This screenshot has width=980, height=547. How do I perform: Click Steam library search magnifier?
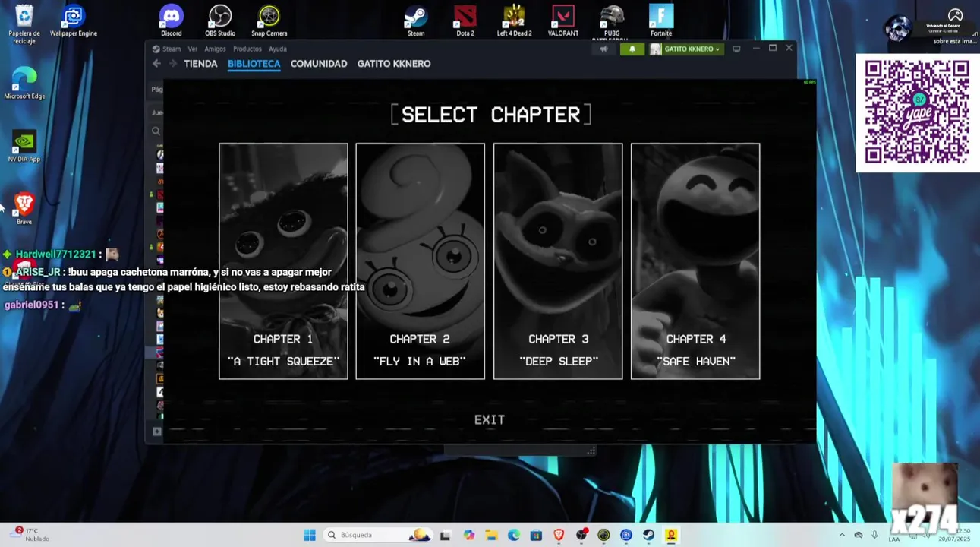(156, 131)
